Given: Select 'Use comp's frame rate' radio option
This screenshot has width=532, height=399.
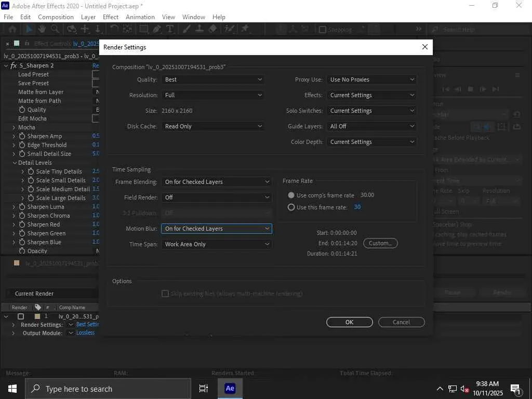Looking at the screenshot, I should coord(291,195).
